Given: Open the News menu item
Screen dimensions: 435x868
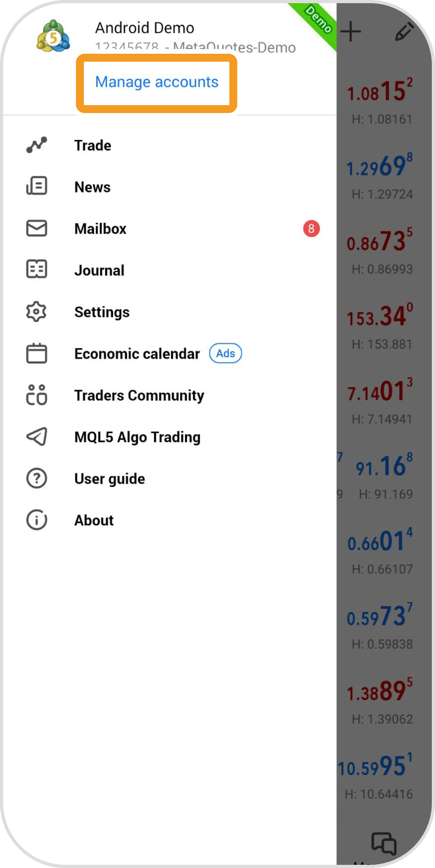Looking at the screenshot, I should click(x=93, y=187).
